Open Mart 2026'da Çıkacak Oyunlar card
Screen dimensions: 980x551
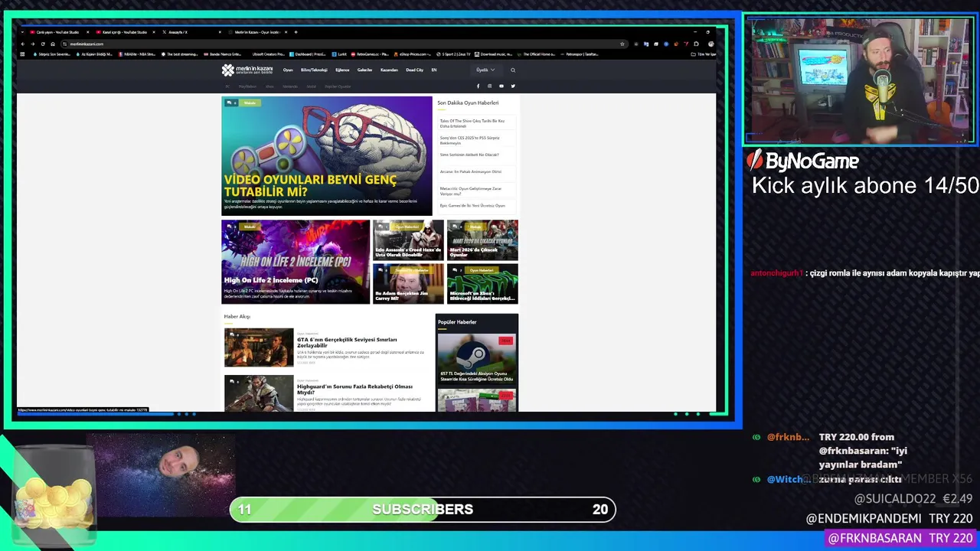pos(482,240)
